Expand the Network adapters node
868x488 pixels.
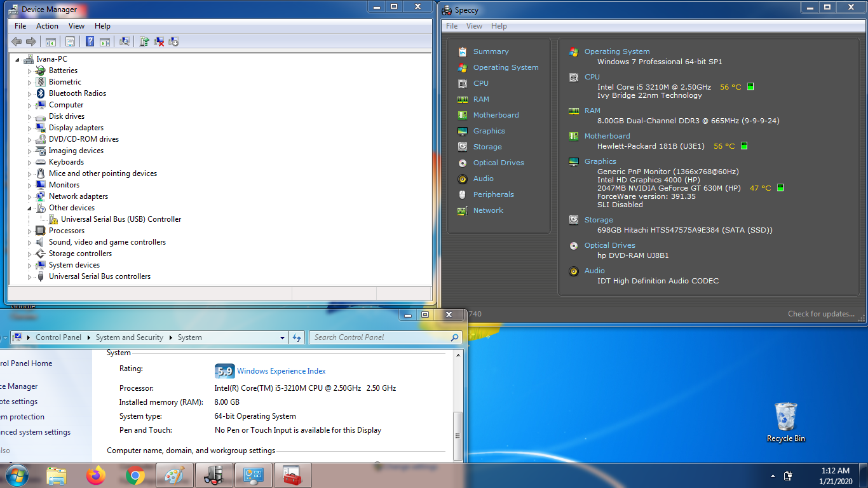[x=29, y=197]
